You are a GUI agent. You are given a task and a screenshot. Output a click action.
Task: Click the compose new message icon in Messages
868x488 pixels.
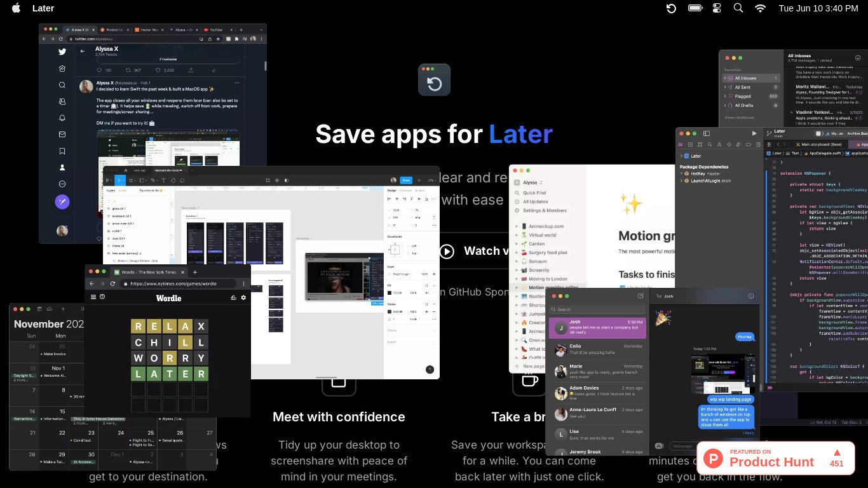(x=641, y=296)
